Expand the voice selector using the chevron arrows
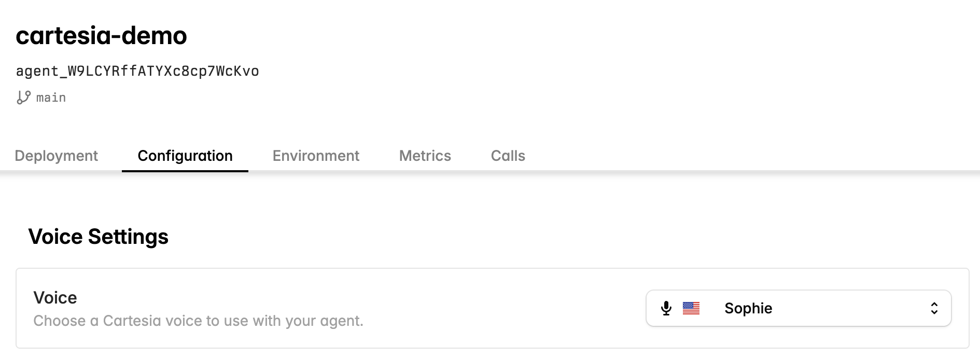 tap(933, 308)
